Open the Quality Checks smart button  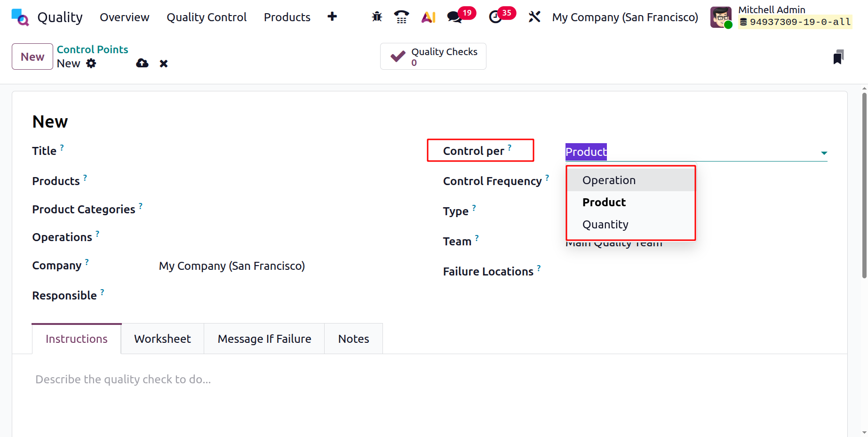pos(432,56)
